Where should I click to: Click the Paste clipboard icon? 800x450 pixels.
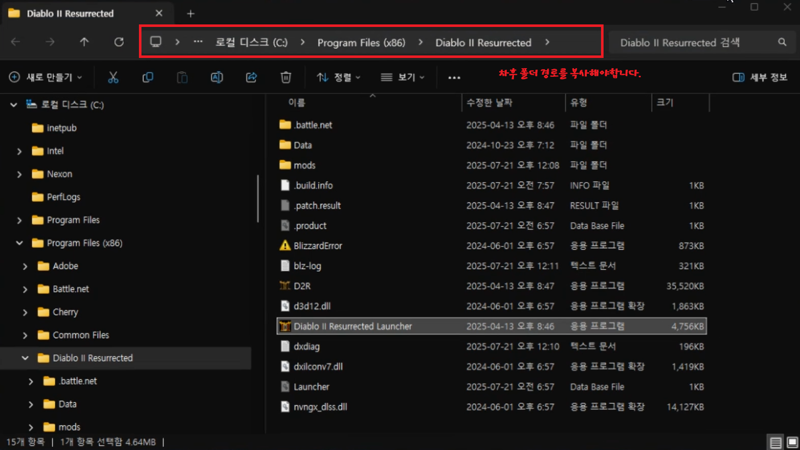(x=182, y=78)
